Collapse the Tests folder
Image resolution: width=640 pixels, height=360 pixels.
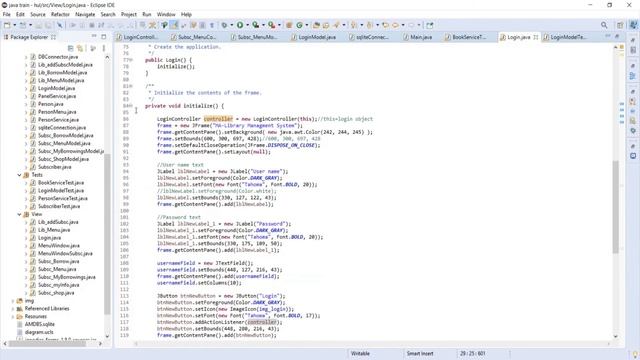click(19, 175)
